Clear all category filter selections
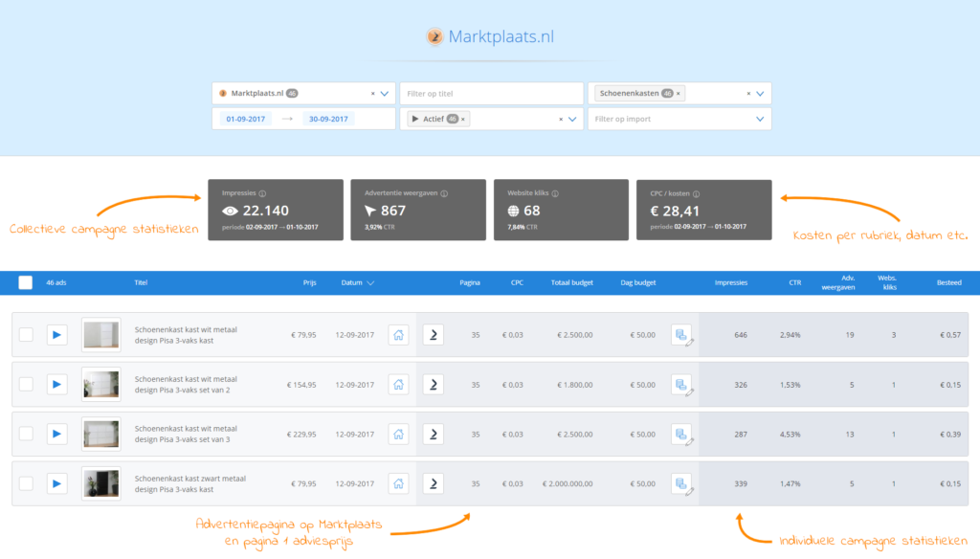Image resolution: width=980 pixels, height=559 pixels. [x=748, y=94]
